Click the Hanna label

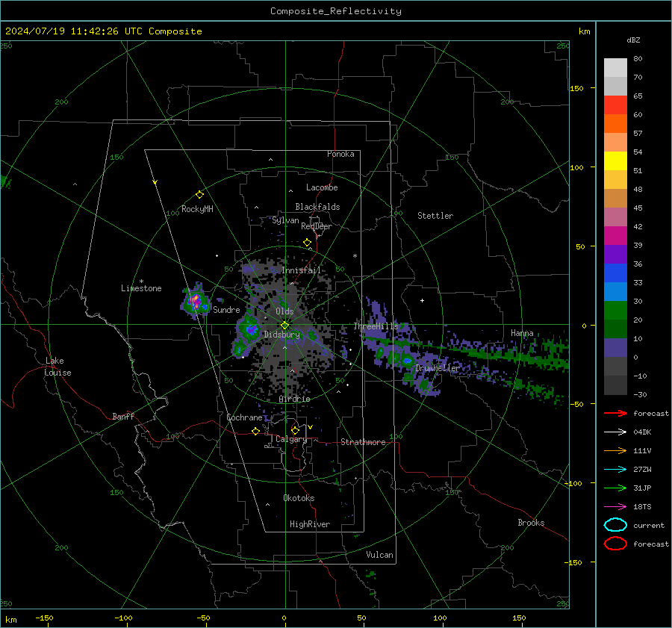[522, 333]
